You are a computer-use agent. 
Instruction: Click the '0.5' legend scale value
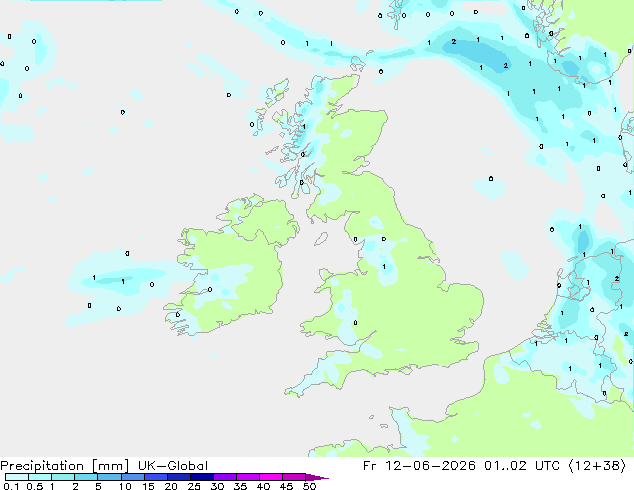(x=34, y=486)
